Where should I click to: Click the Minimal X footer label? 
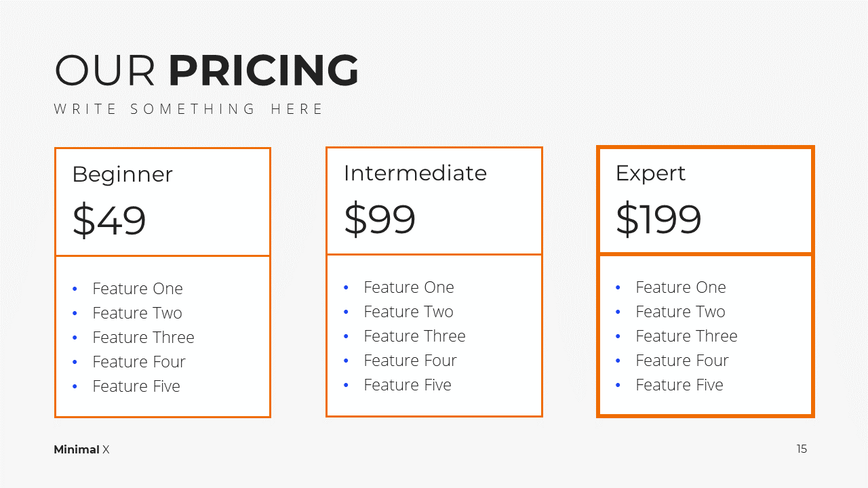81,449
